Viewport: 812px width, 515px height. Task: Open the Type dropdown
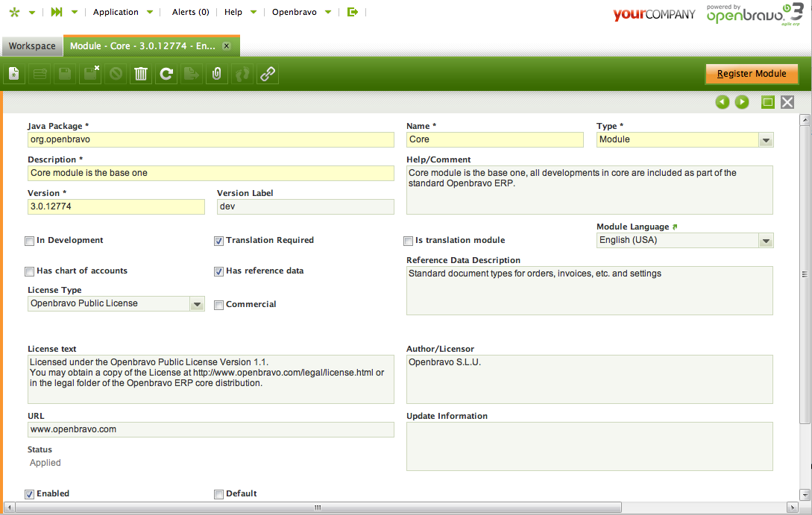coord(765,140)
